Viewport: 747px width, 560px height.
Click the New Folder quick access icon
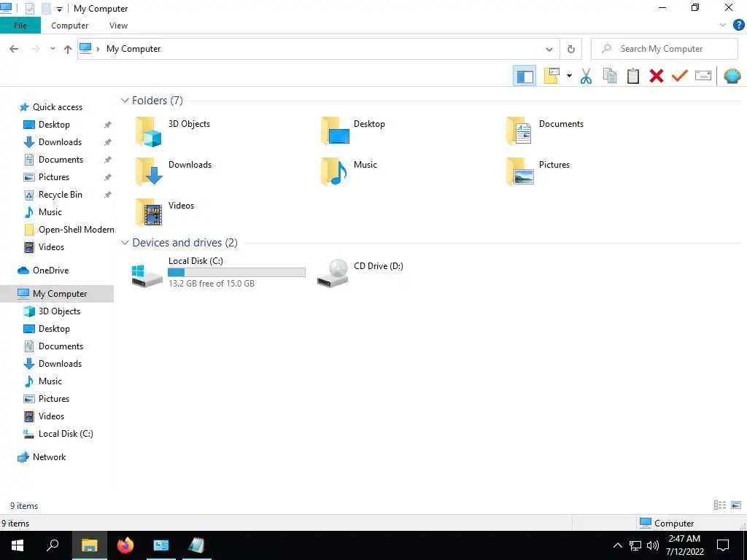[x=46, y=9]
